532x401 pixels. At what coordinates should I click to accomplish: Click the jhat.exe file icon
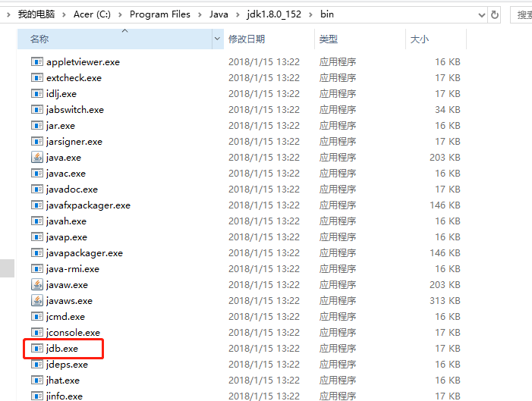37,381
